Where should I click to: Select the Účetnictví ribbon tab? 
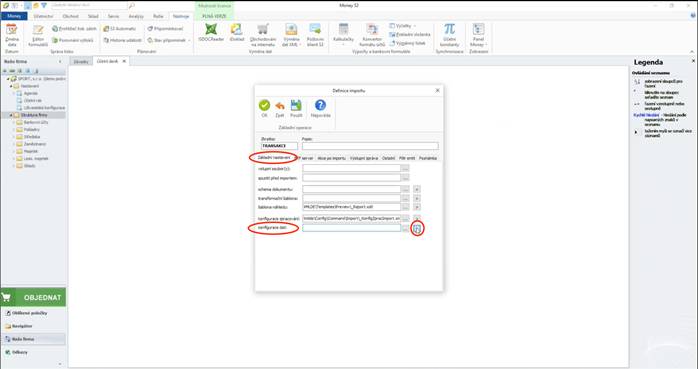pyautogui.click(x=44, y=16)
